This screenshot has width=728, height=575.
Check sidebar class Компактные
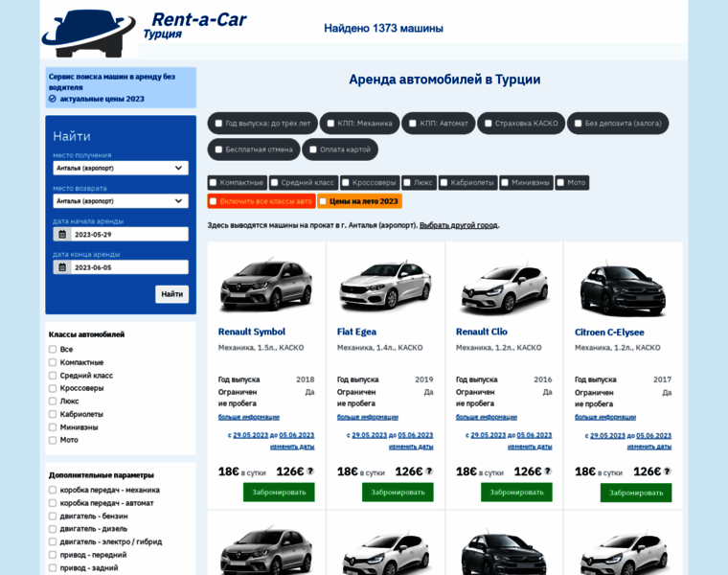point(53,362)
